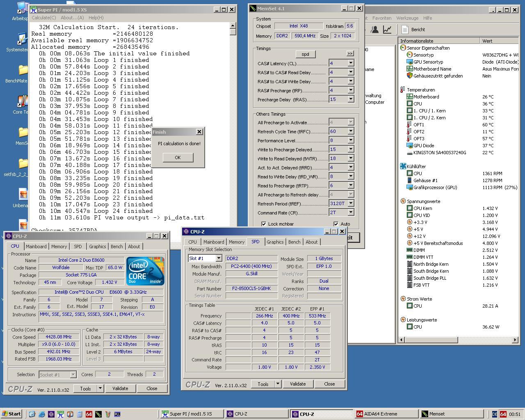Open the Performance Level dropdown

351,140
